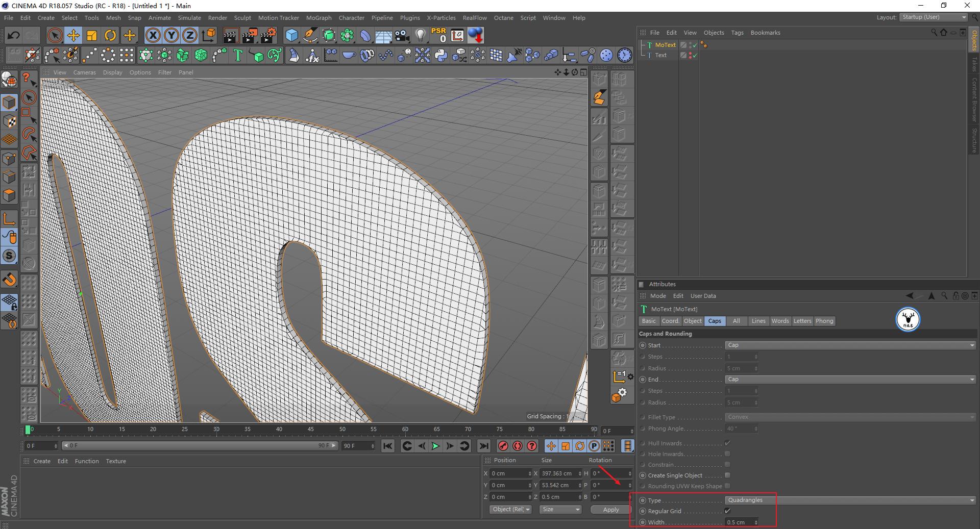
Task: Open the Render Settings icon
Action: click(x=267, y=35)
